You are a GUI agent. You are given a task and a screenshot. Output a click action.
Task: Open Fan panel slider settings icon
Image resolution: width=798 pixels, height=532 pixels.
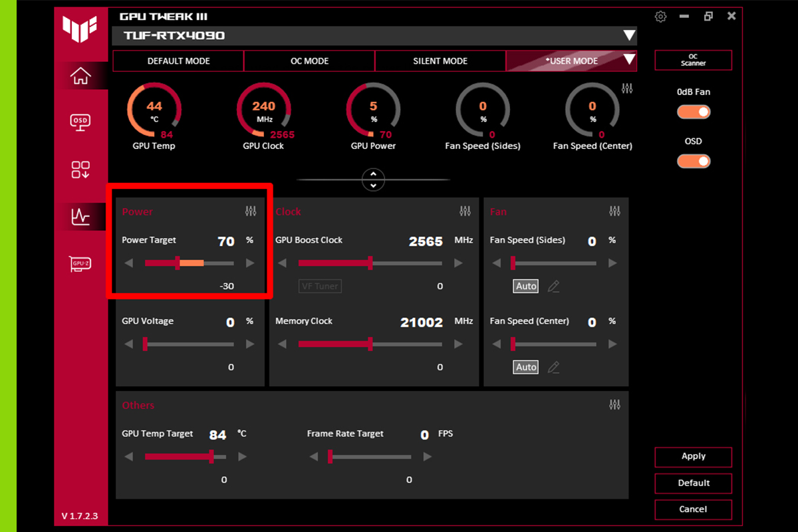pos(614,211)
